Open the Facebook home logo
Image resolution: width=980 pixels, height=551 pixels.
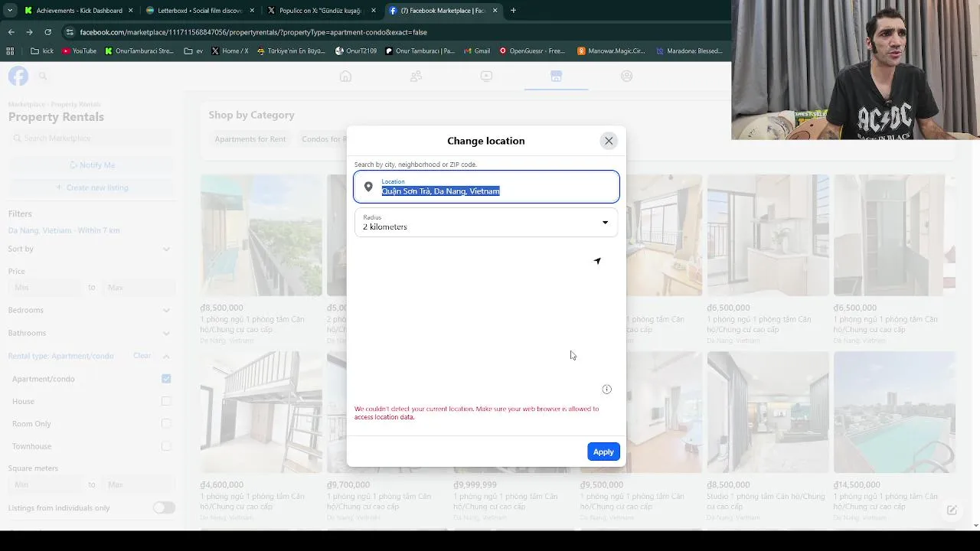pyautogui.click(x=18, y=76)
